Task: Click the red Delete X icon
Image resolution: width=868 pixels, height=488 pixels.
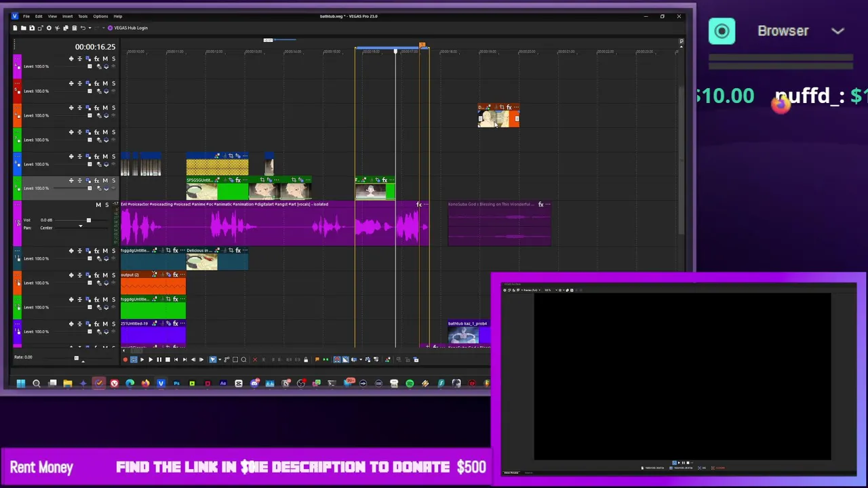Action: (255, 359)
